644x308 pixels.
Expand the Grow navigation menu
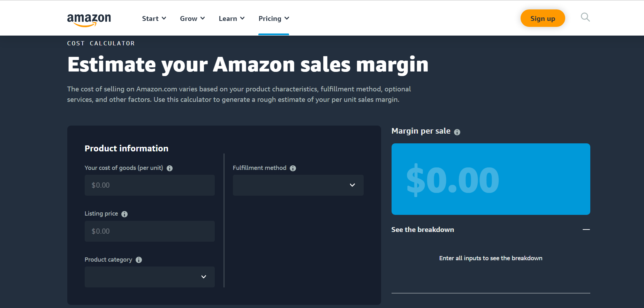pos(192,18)
